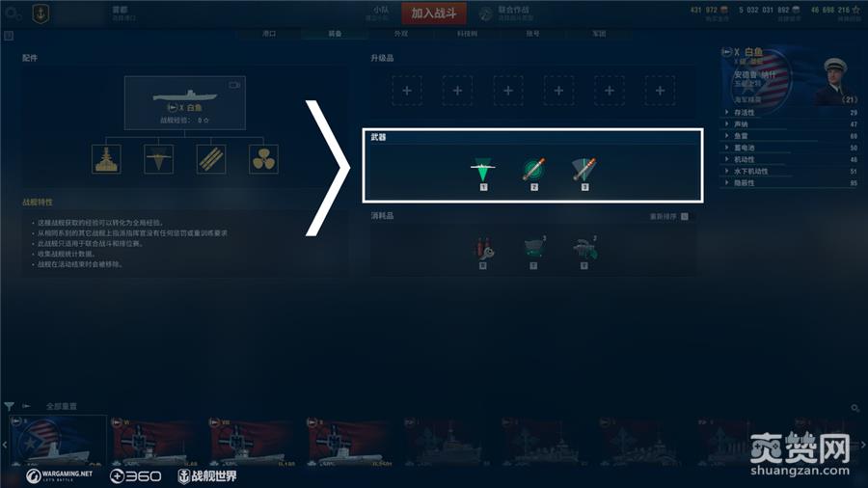Expand the 鱼雷 stats row
The width and height of the screenshot is (868, 488).
click(791, 136)
